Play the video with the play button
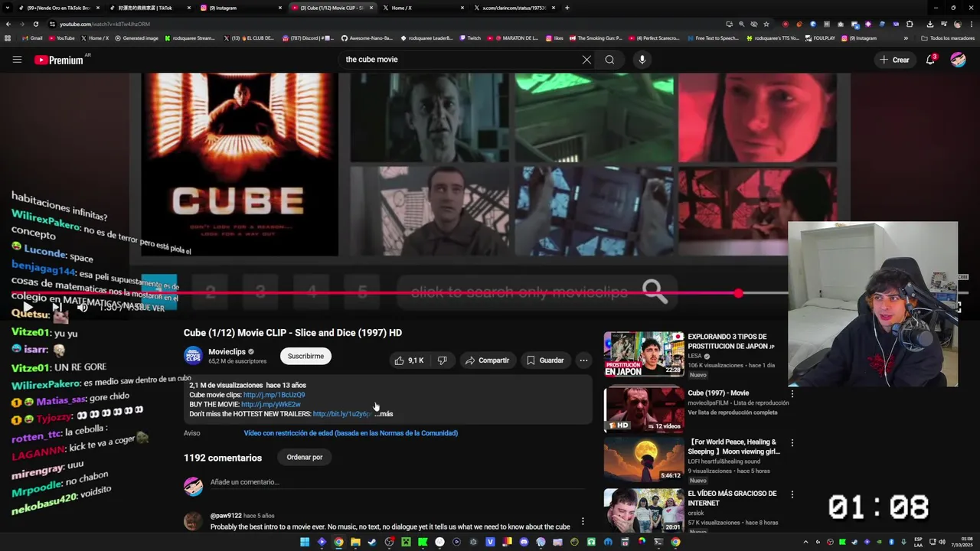Viewport: 980px width, 551px height. pyautogui.click(x=28, y=308)
